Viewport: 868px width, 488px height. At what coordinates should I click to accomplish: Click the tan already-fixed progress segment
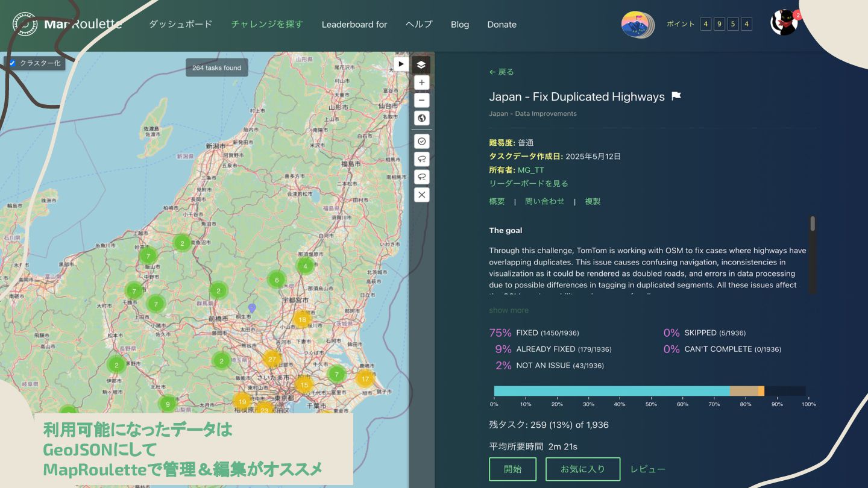point(744,391)
